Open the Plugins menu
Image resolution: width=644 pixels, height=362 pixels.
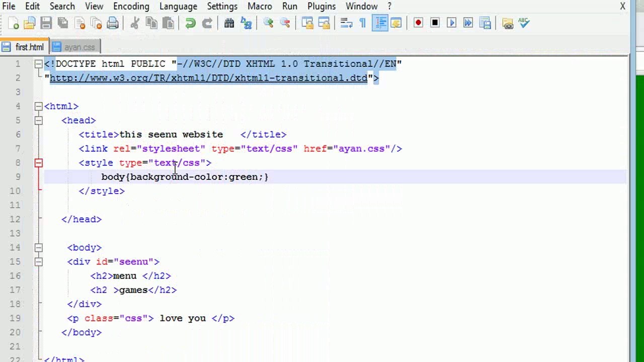321,7
